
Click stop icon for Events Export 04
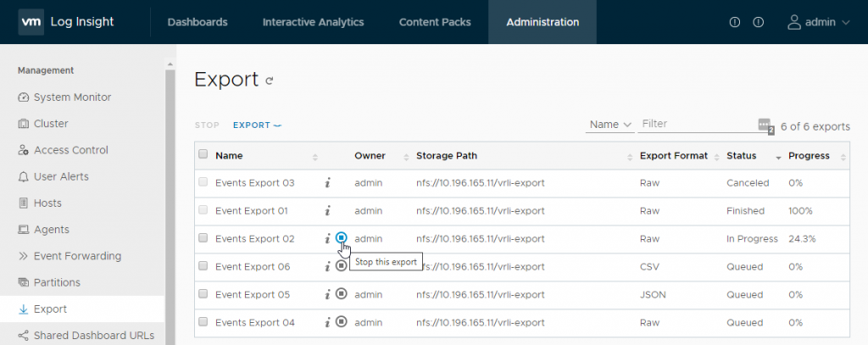pyautogui.click(x=342, y=321)
